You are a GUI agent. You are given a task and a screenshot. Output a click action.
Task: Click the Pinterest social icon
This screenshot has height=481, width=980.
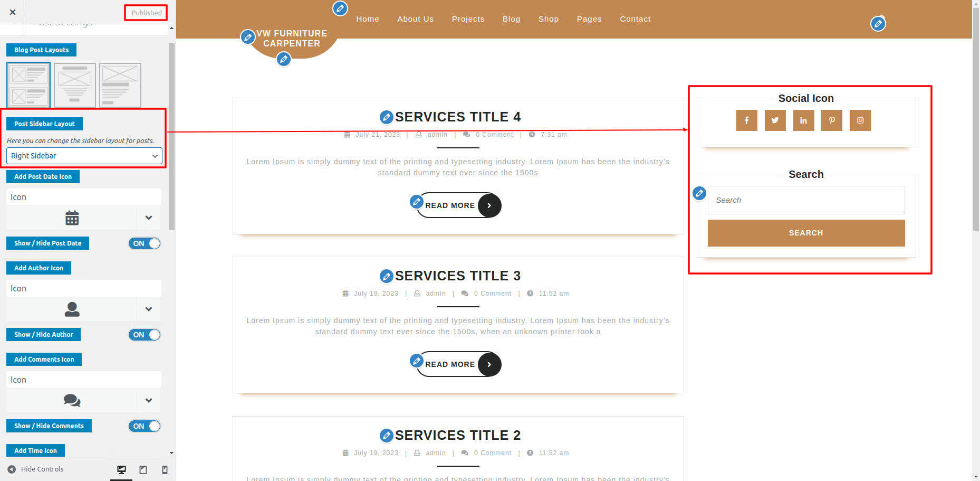[x=832, y=120]
